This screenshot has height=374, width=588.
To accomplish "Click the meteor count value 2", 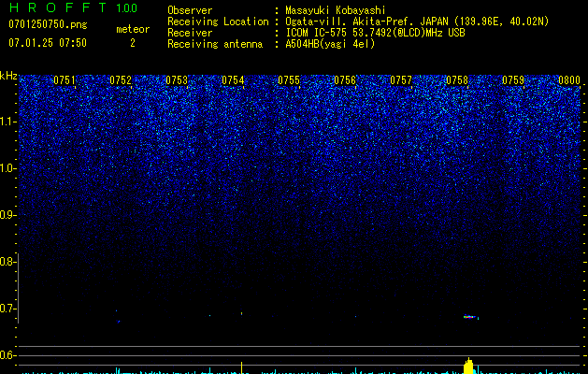I will [x=133, y=43].
